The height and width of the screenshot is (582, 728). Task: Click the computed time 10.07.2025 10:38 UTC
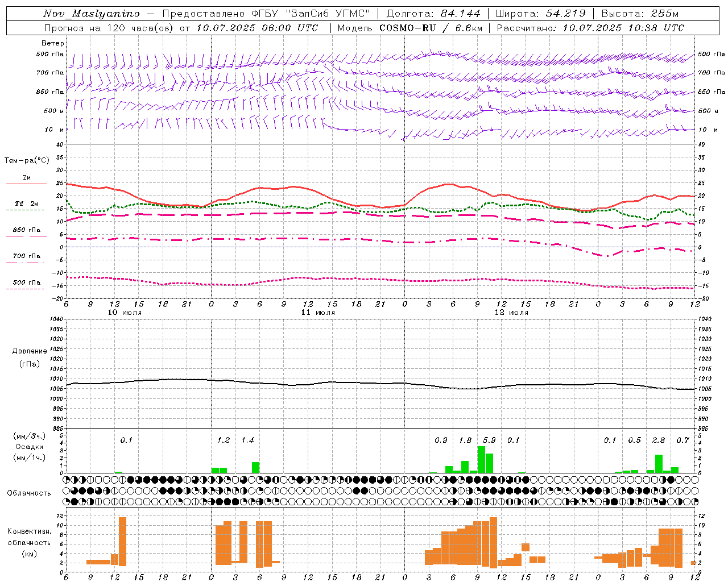(x=623, y=28)
